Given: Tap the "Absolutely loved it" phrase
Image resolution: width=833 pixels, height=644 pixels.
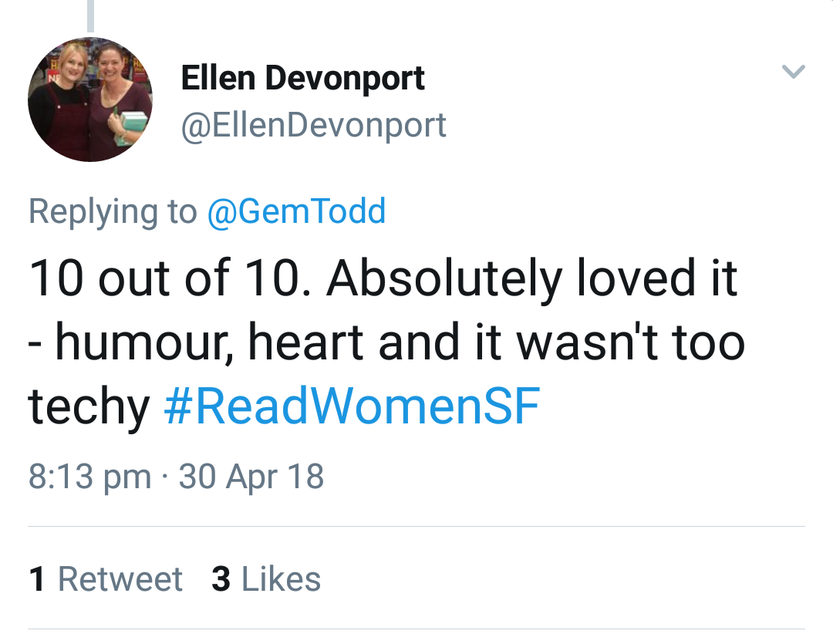Looking at the screenshot, I should (532, 278).
